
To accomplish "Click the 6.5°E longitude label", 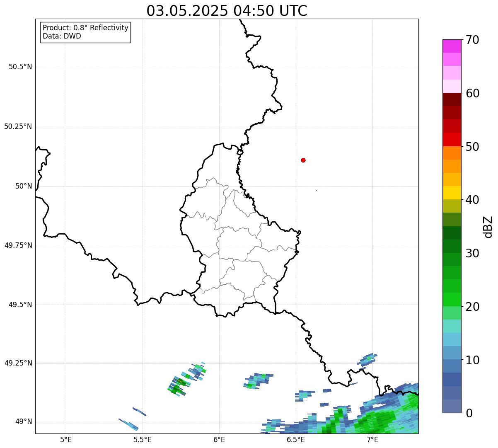I will tap(296, 440).
